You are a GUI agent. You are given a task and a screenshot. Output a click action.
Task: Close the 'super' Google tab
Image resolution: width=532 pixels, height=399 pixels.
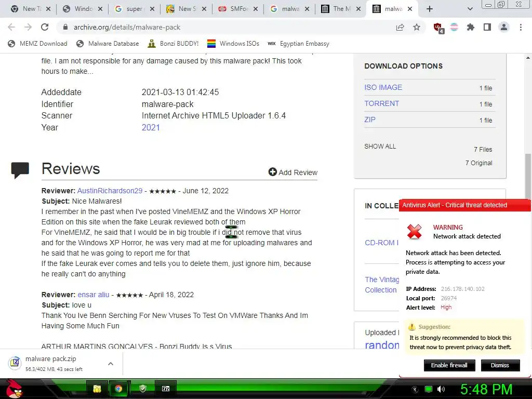152,9
